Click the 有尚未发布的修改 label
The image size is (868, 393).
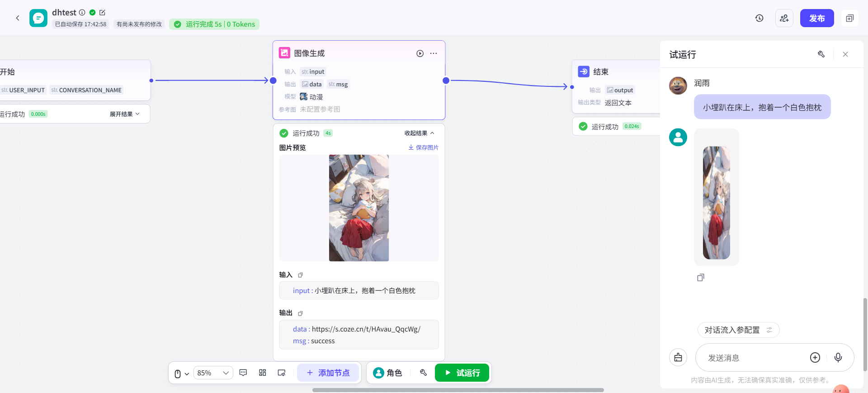pos(139,24)
